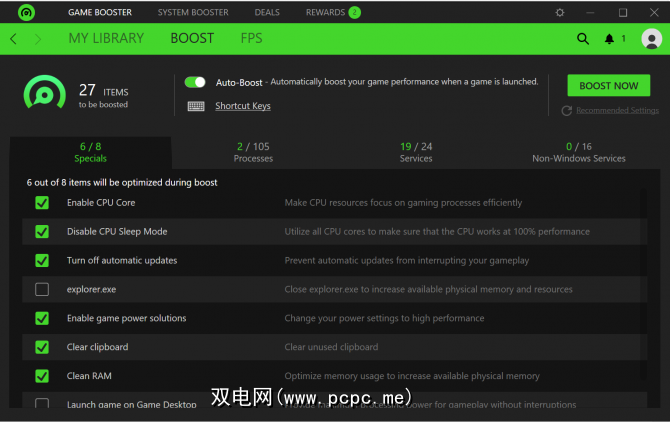
Task: Click the explorer.exe label
Action: pyautogui.click(x=91, y=289)
